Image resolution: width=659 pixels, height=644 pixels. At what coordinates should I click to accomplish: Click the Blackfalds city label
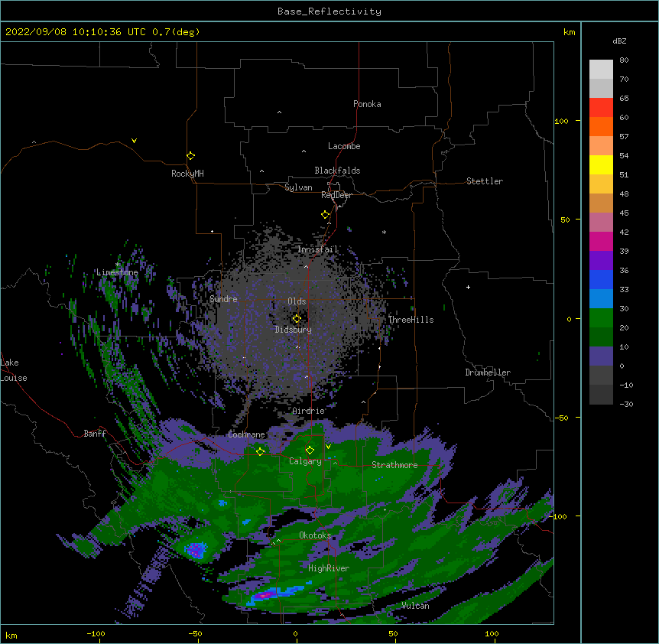coord(337,171)
